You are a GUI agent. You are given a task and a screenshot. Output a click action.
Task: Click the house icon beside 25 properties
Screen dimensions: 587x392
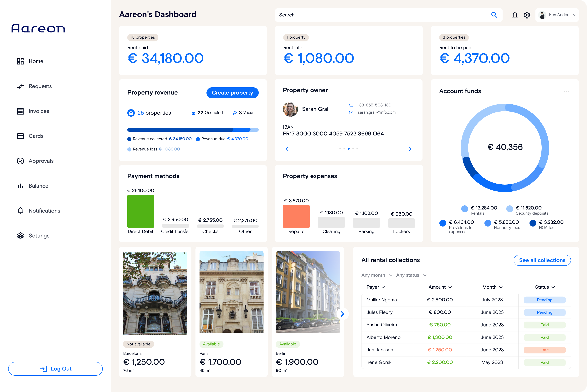[x=131, y=113]
